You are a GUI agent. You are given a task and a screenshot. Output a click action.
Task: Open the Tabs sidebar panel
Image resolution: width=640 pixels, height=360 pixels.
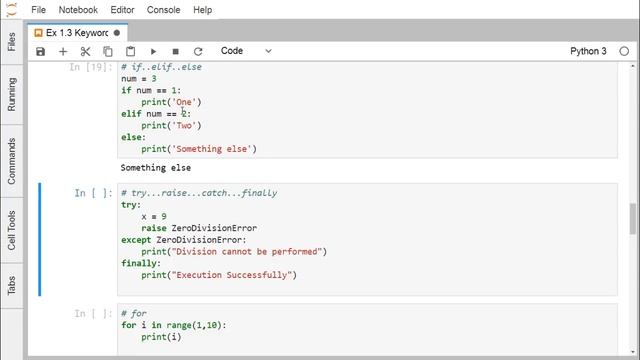pos(11,285)
